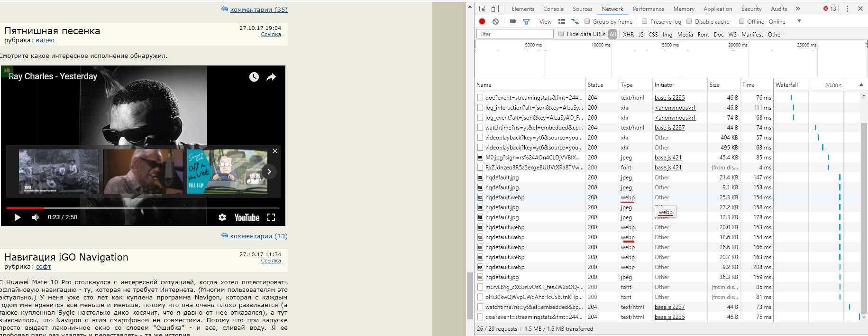Click the Filter text input

point(515,34)
